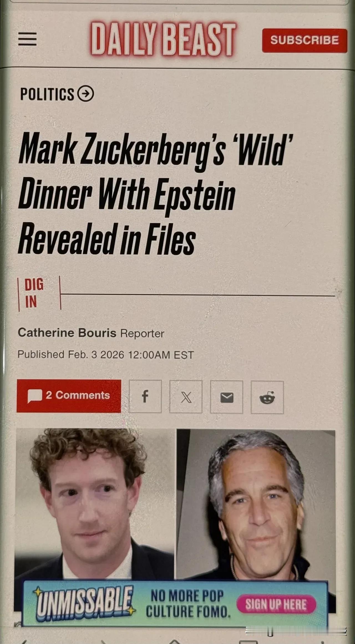Open the 2 Comments section
355x644 pixels.
point(69,396)
